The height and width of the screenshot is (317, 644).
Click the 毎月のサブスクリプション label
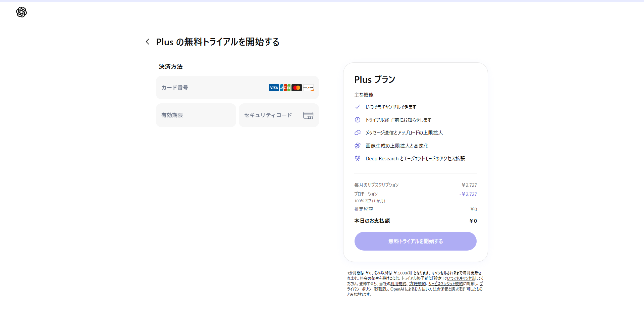(x=376, y=185)
